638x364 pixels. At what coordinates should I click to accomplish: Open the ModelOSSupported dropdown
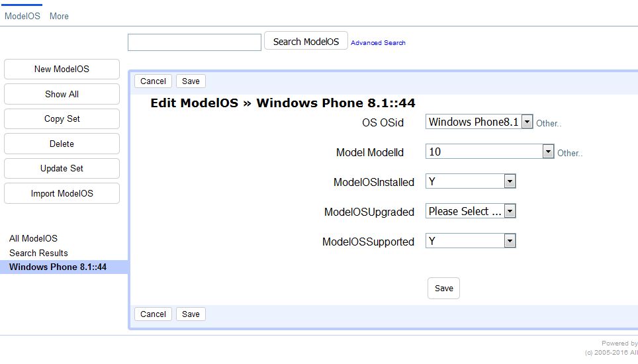click(x=471, y=241)
